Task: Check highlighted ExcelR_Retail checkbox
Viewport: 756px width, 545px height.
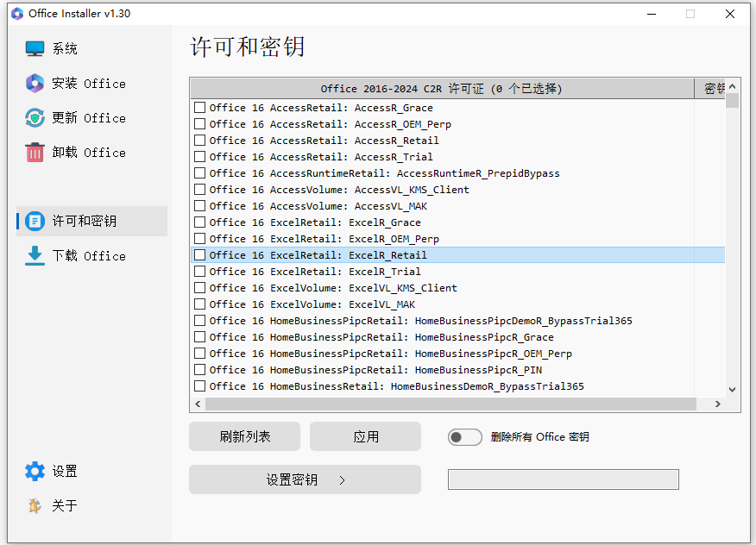Action: 199,255
